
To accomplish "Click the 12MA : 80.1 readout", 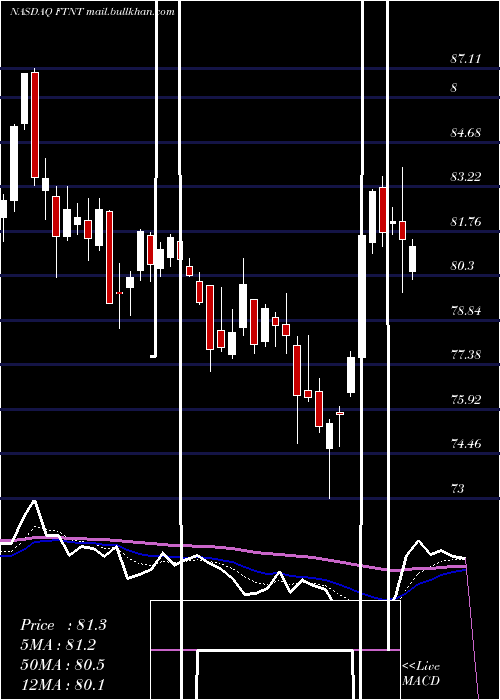I will (x=62, y=684).
